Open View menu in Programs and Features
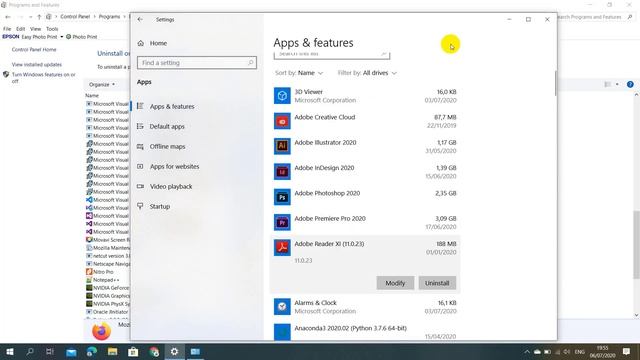This screenshot has height=360, width=640. click(x=36, y=29)
